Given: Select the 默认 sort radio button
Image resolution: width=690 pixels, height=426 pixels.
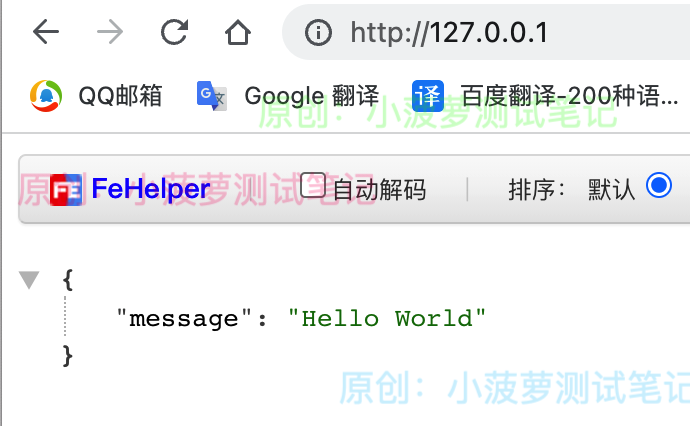Looking at the screenshot, I should click(659, 185).
